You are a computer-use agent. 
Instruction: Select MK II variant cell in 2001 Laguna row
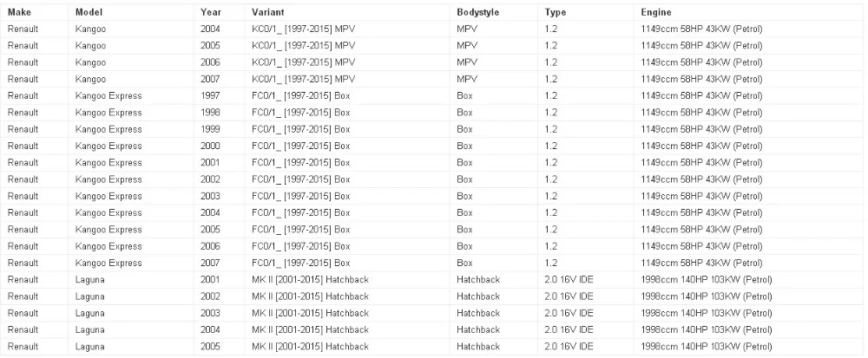(310, 280)
